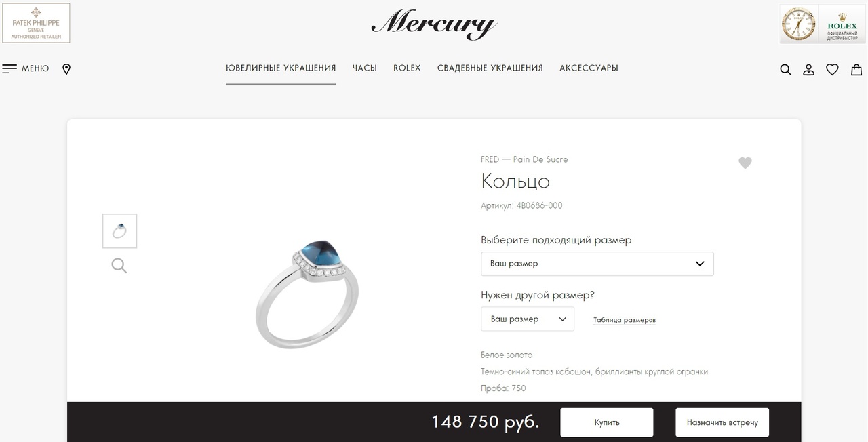Viewport: 868px width, 442px height.
Task: Click the store location pin icon
Action: (x=66, y=69)
